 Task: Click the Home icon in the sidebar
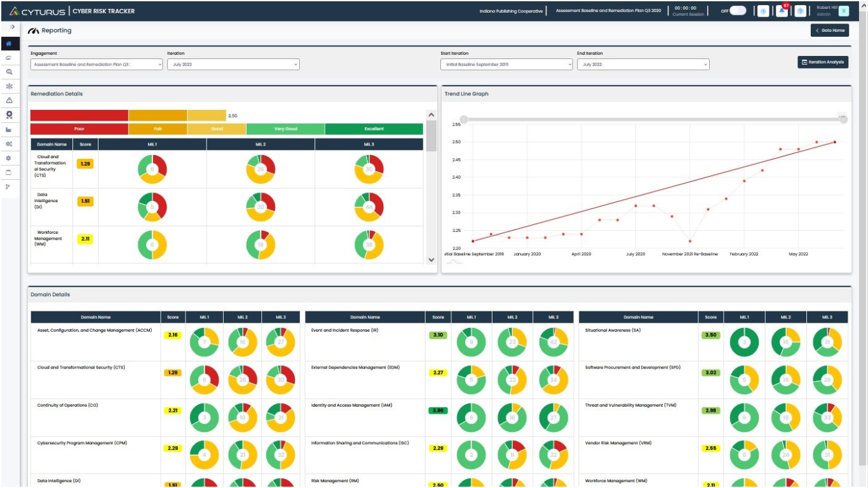point(9,43)
